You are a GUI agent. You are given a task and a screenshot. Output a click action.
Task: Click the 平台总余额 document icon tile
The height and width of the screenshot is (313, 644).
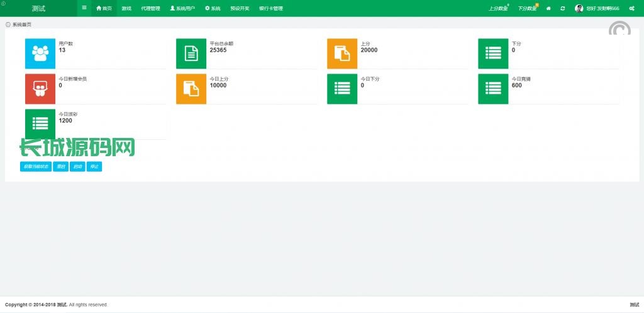point(191,54)
